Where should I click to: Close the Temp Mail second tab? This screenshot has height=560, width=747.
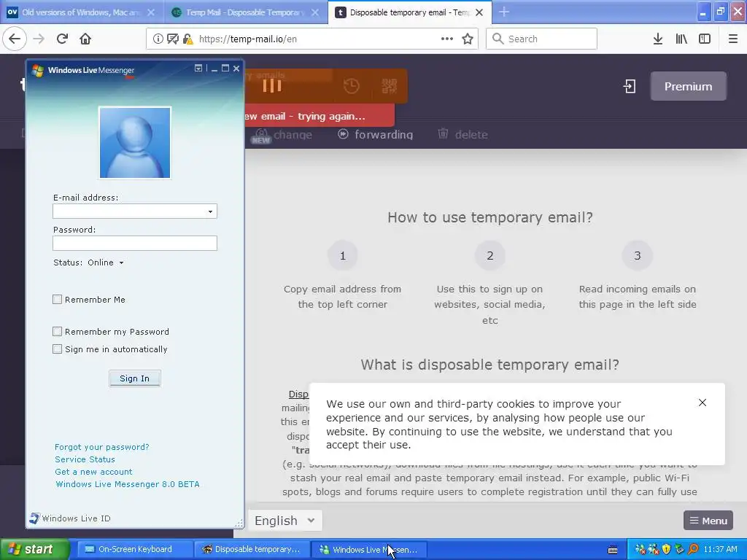coord(315,12)
